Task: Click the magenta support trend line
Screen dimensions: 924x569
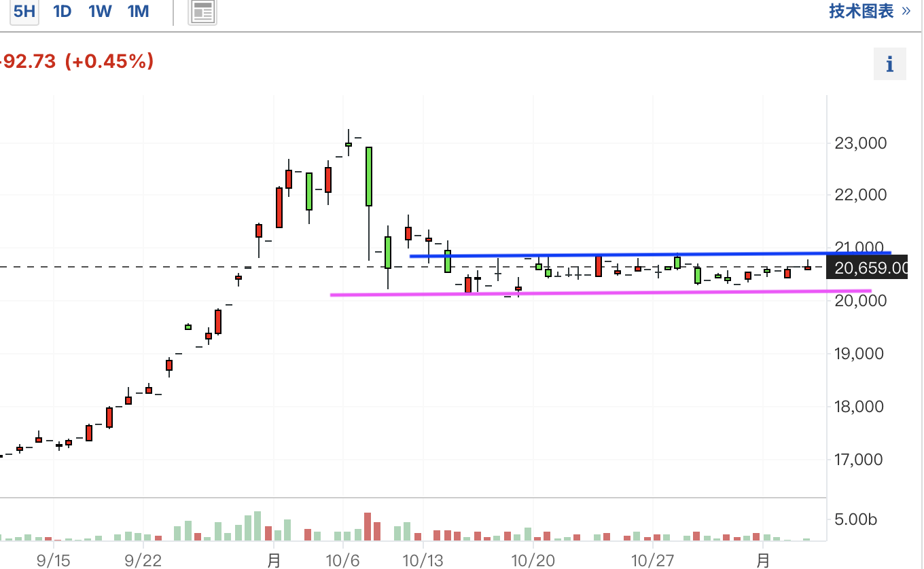Action: click(x=601, y=293)
